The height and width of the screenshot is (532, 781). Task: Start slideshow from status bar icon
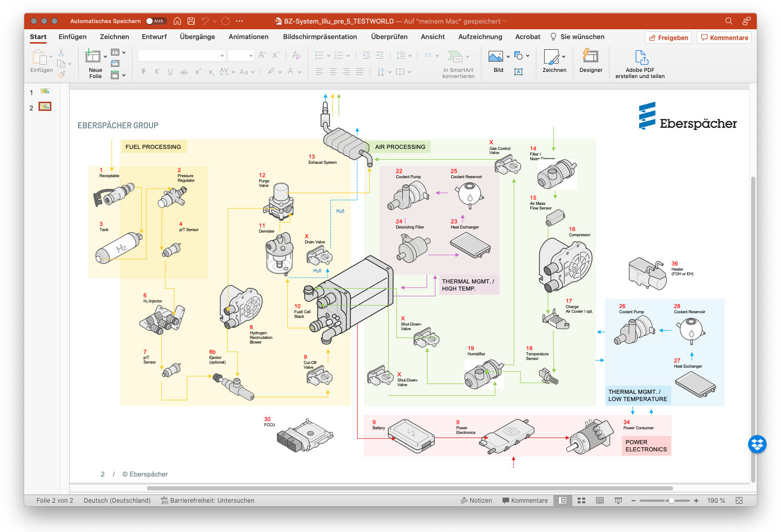pos(618,501)
